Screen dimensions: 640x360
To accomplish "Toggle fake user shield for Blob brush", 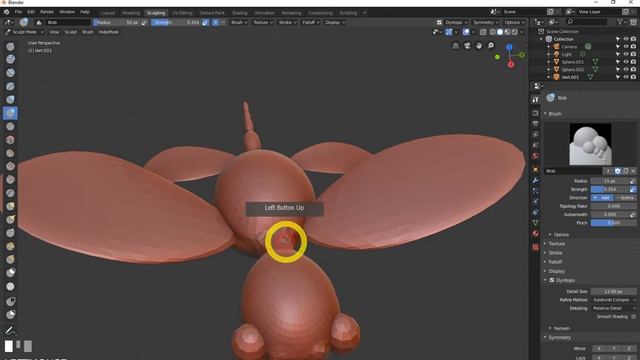I will (x=618, y=171).
